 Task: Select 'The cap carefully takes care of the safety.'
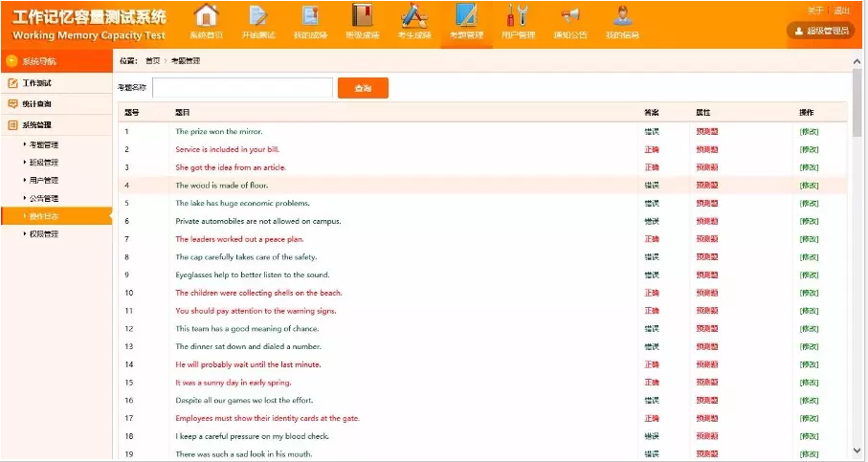[x=246, y=256]
